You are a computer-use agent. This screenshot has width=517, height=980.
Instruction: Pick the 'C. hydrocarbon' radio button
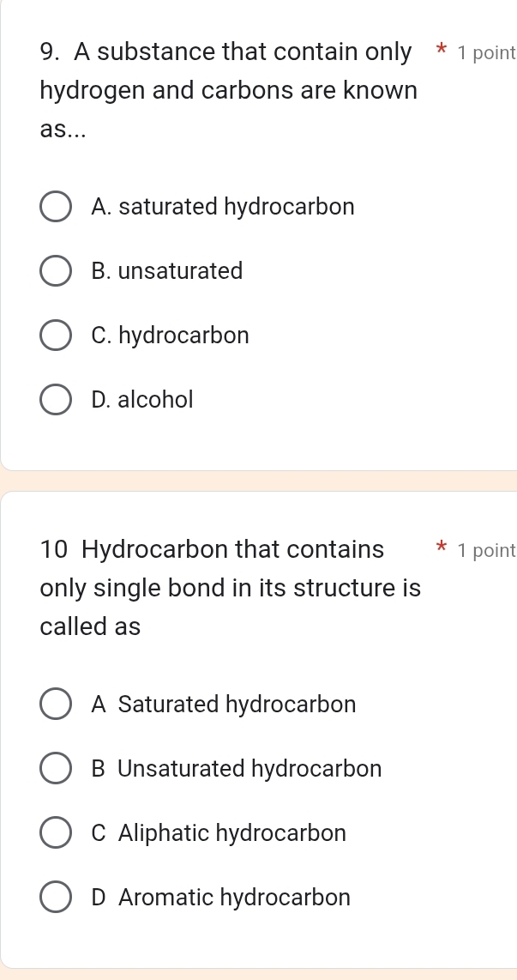[x=57, y=336]
